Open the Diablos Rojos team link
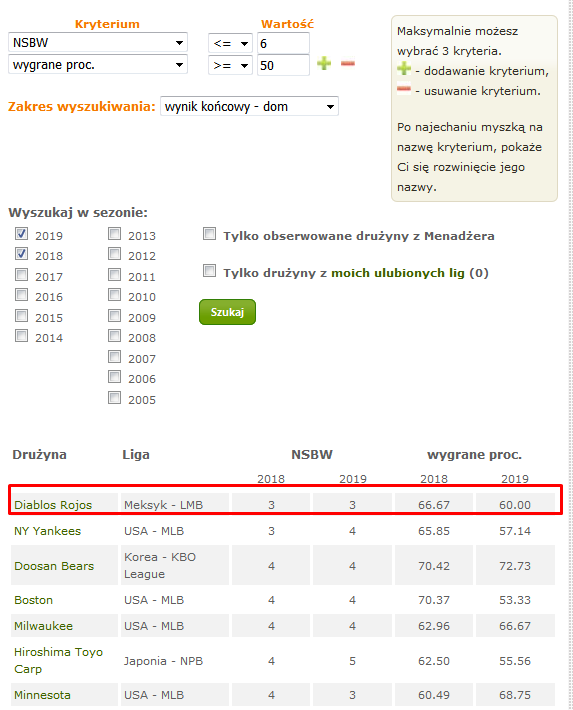This screenshot has height=710, width=573. (53, 505)
